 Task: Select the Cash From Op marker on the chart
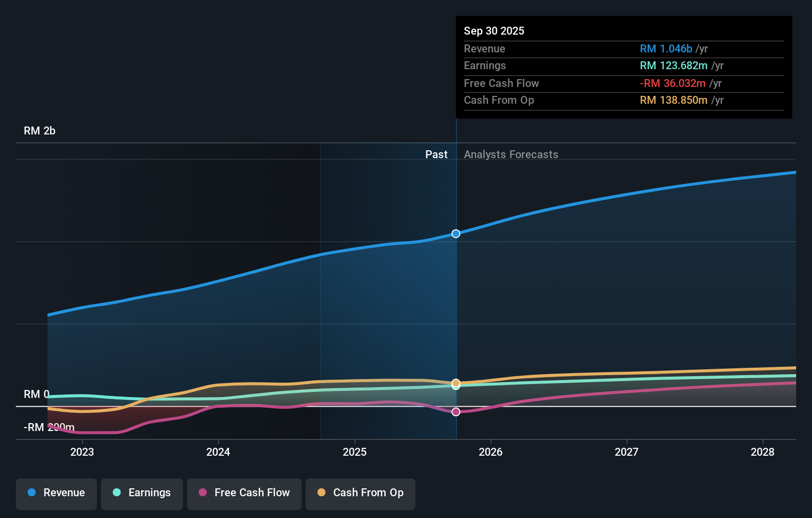point(455,382)
